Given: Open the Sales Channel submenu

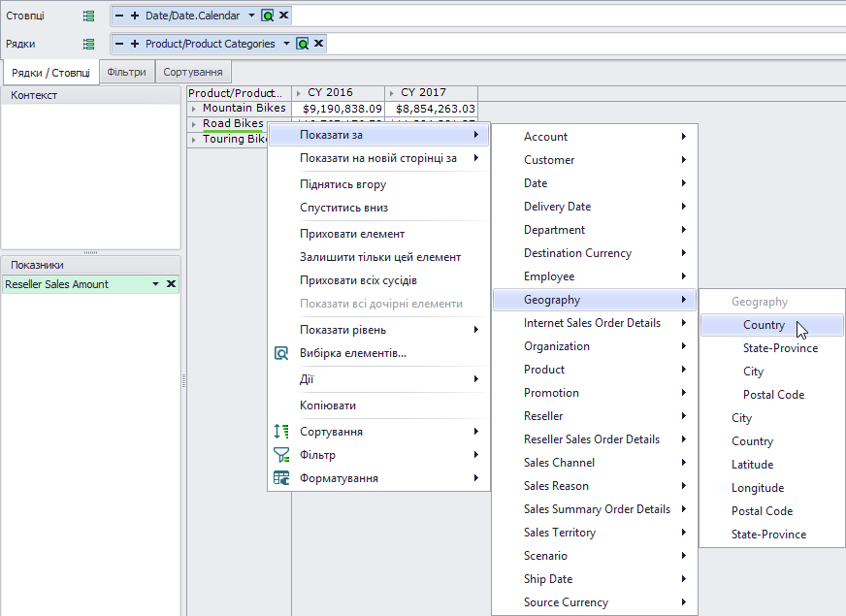Looking at the screenshot, I should coord(595,463).
